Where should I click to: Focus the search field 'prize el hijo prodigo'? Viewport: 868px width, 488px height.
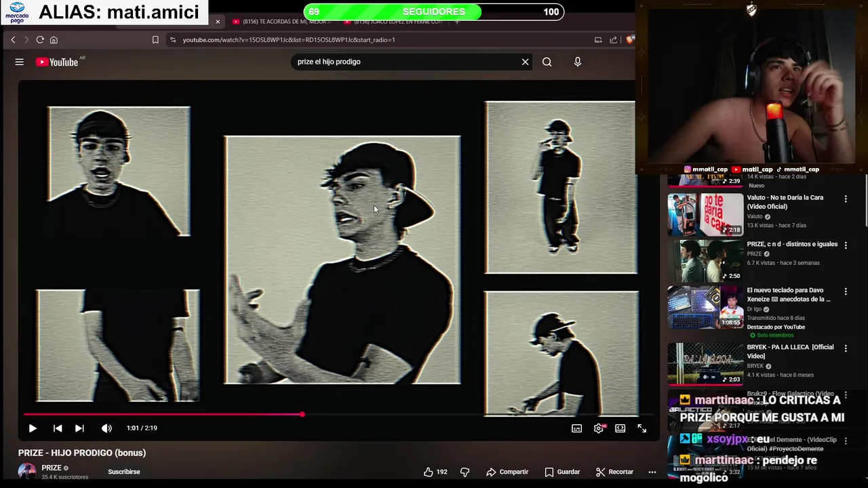click(406, 62)
